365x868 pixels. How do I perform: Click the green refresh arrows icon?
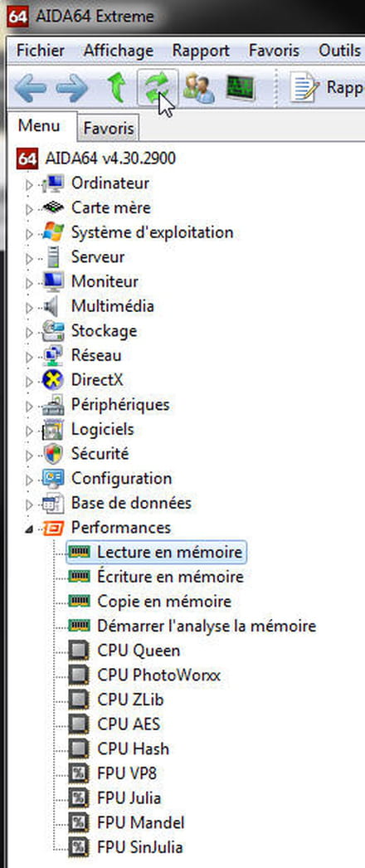157,88
